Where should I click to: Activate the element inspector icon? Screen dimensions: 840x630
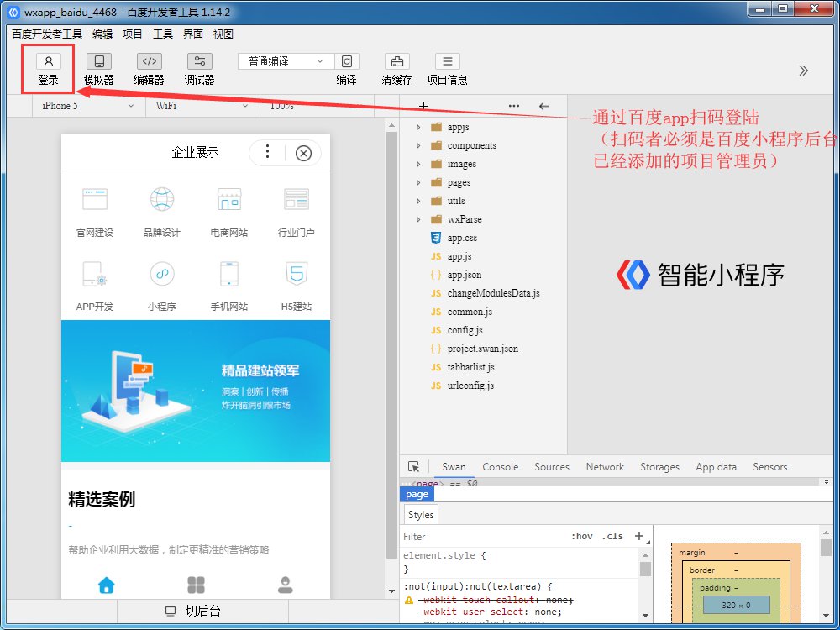413,466
